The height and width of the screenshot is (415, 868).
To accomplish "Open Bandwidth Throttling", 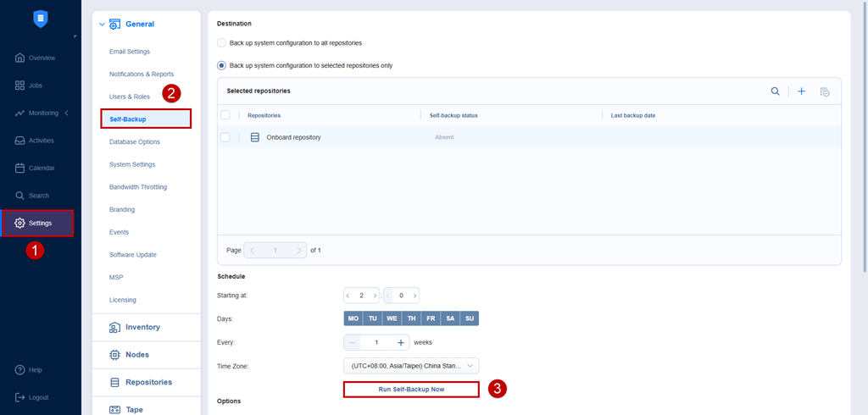I will click(x=138, y=187).
